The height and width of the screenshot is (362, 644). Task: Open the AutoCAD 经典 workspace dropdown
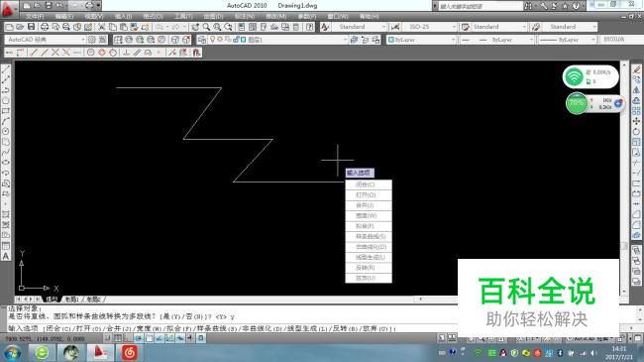(x=46, y=40)
